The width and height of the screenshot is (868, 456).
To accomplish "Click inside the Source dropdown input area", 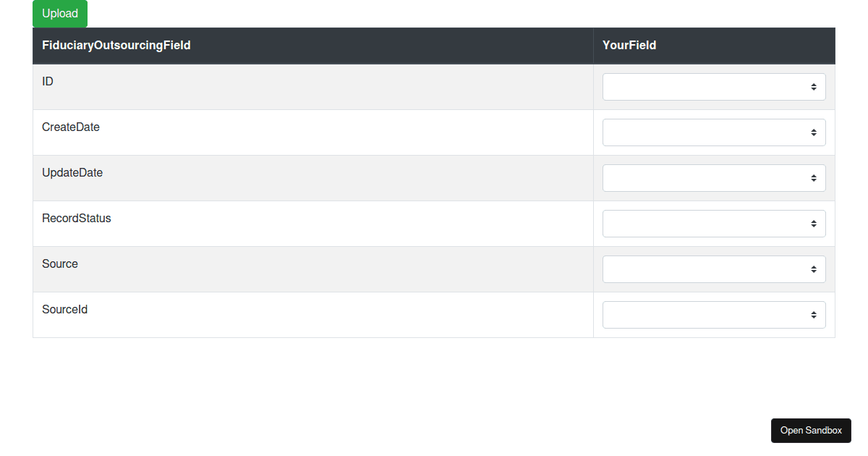I will (687, 269).
